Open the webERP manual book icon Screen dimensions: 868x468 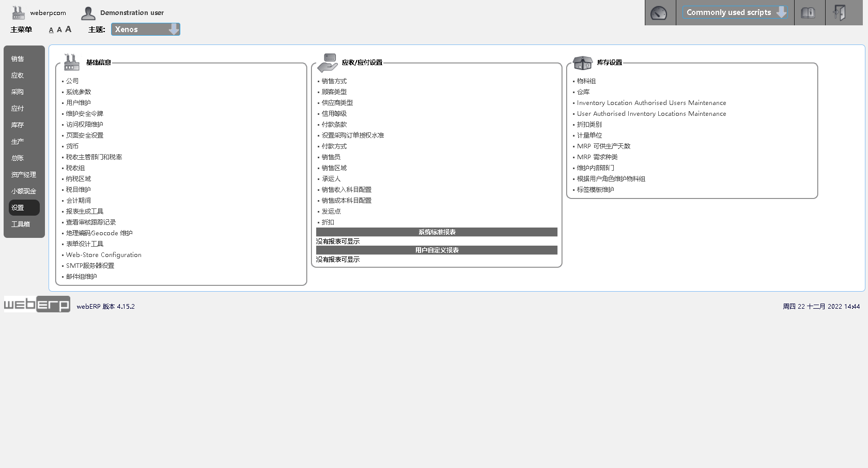tap(809, 12)
